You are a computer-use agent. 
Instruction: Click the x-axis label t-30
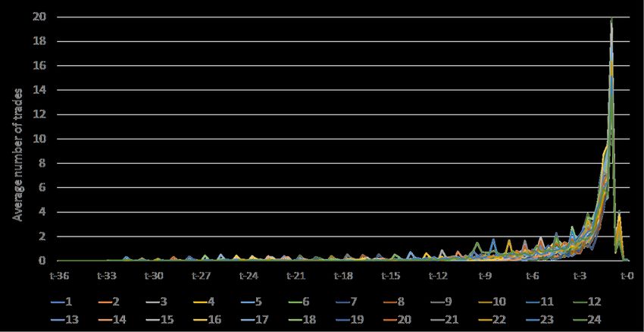pyautogui.click(x=154, y=276)
